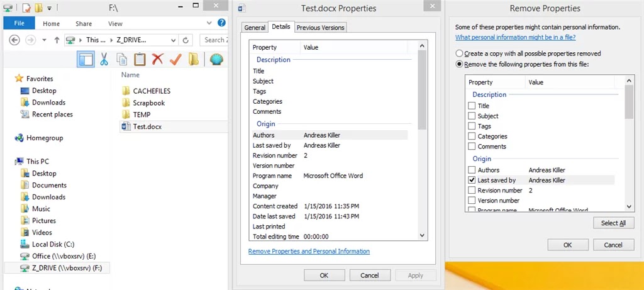Click the Classic Shell settings shell icon
644x290 pixels.
coord(216,60)
